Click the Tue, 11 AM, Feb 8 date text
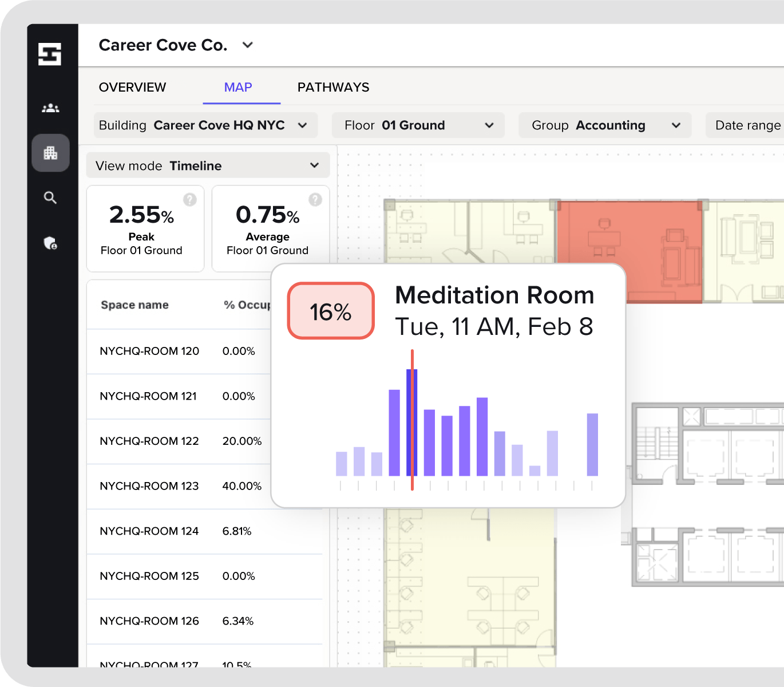The height and width of the screenshot is (687, 784). (494, 327)
